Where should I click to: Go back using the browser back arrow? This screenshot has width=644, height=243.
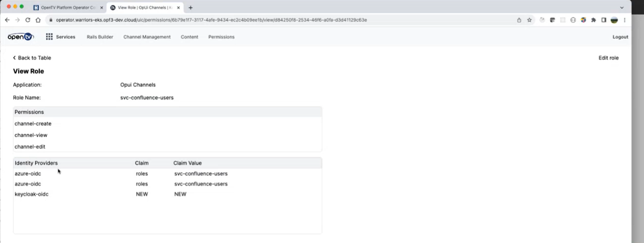click(7, 20)
